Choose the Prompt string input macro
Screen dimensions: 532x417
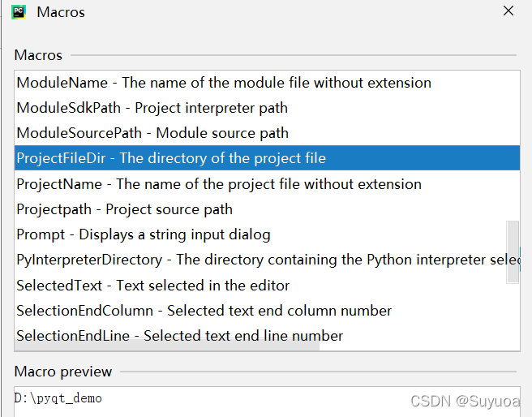[144, 234]
